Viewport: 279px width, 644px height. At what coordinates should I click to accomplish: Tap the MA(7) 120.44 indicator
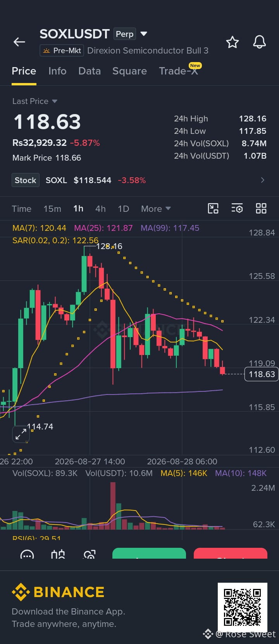click(39, 228)
